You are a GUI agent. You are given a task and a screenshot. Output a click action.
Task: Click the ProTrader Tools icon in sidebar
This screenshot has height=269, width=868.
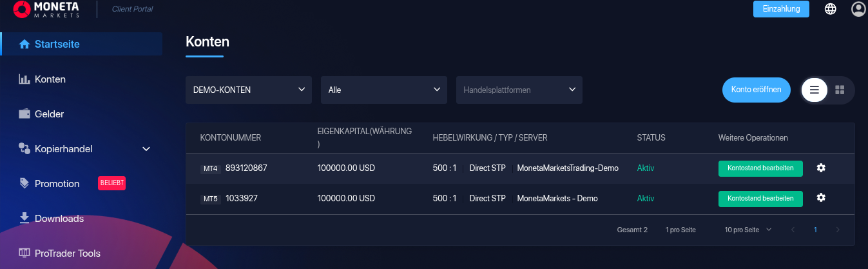(25, 253)
